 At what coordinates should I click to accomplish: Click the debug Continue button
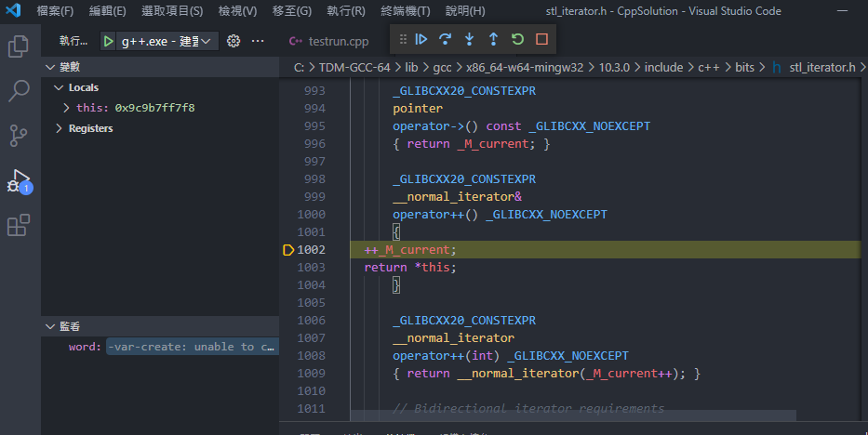[x=421, y=40]
